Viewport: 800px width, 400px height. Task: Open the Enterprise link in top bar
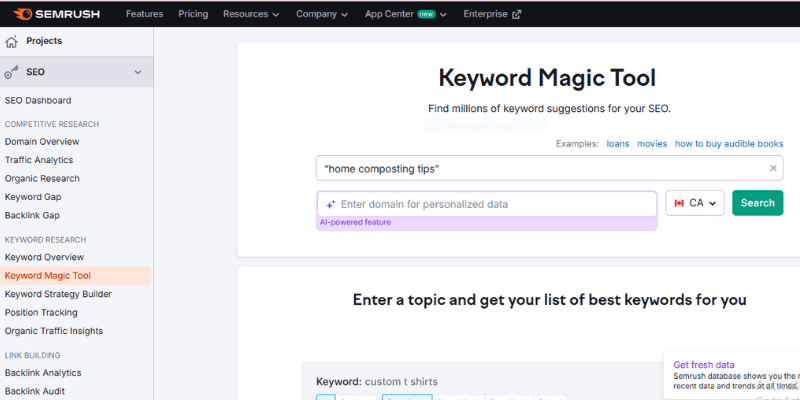492,14
